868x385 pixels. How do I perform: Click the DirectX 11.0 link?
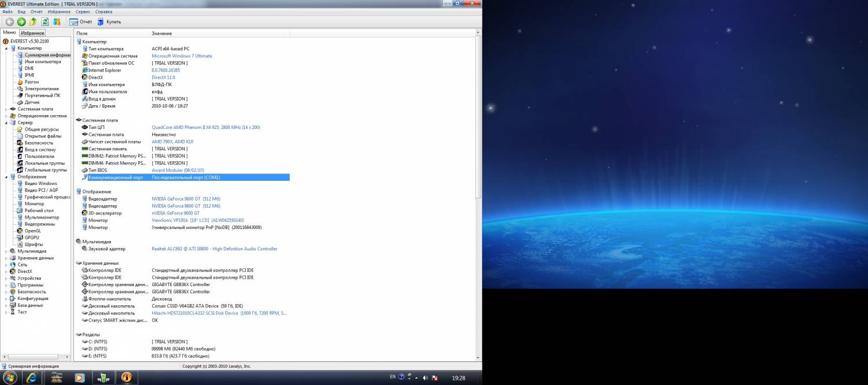tap(163, 77)
